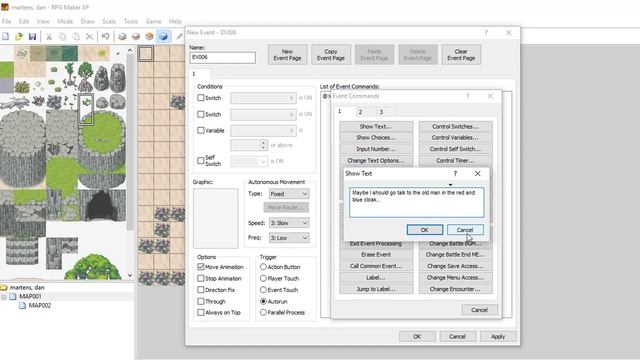
Task: Click the Copy toolbar icon
Action: pos(62,37)
